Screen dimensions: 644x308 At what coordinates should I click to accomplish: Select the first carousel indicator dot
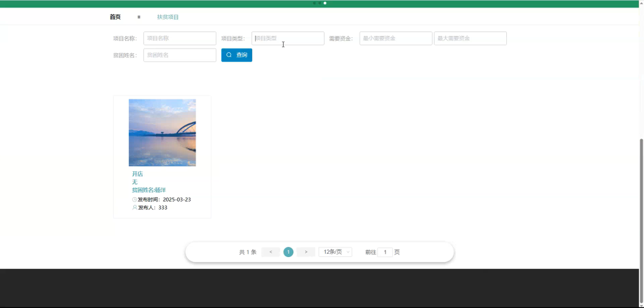coord(314,3)
